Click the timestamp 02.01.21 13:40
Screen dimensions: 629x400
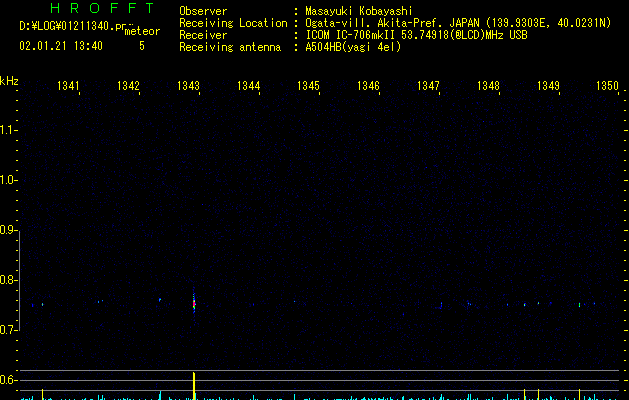tap(61, 46)
